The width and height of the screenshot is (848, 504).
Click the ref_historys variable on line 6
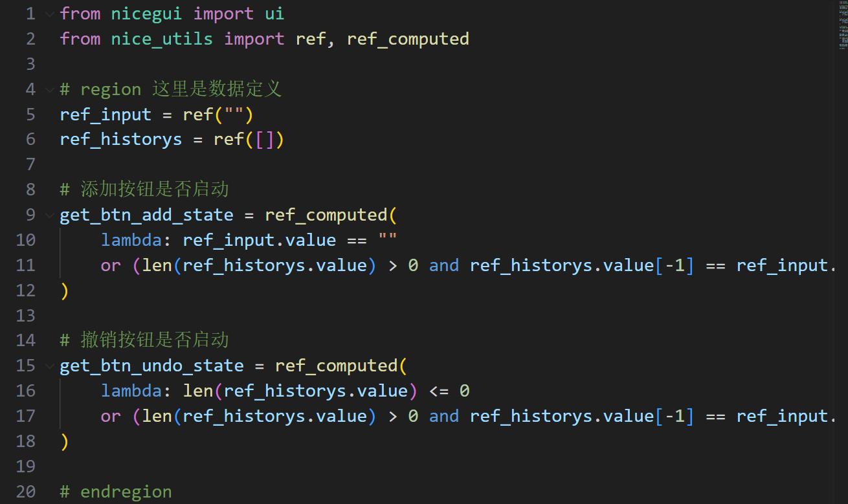click(x=120, y=138)
